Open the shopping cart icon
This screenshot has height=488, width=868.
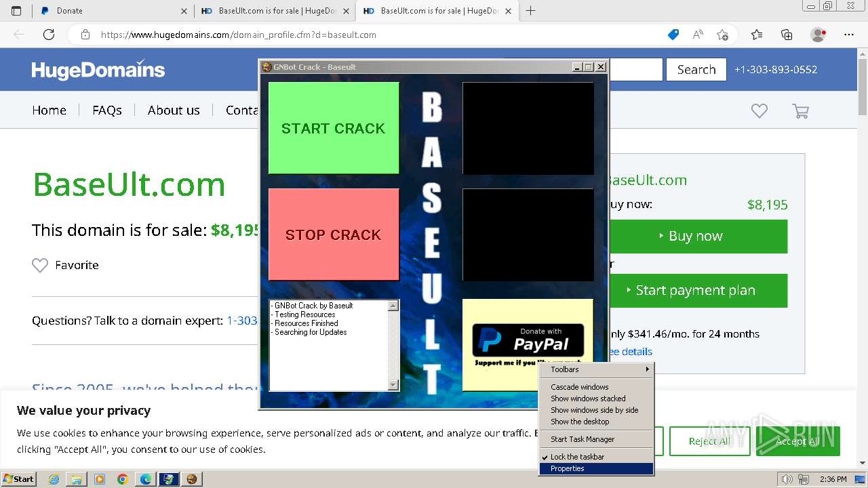(x=801, y=111)
